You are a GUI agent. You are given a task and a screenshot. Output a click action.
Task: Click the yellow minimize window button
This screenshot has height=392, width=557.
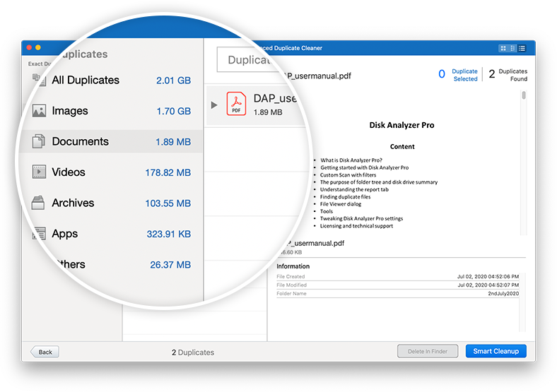tap(38, 47)
